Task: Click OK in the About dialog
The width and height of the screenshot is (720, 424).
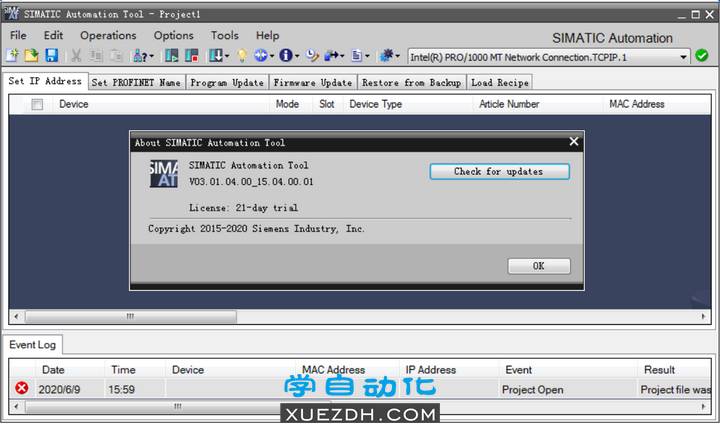Action: 539,266
